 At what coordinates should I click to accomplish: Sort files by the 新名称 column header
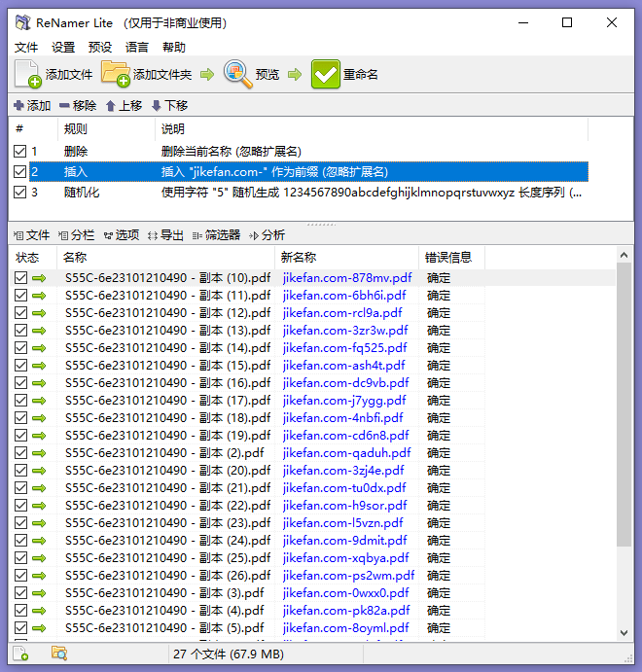click(346, 258)
